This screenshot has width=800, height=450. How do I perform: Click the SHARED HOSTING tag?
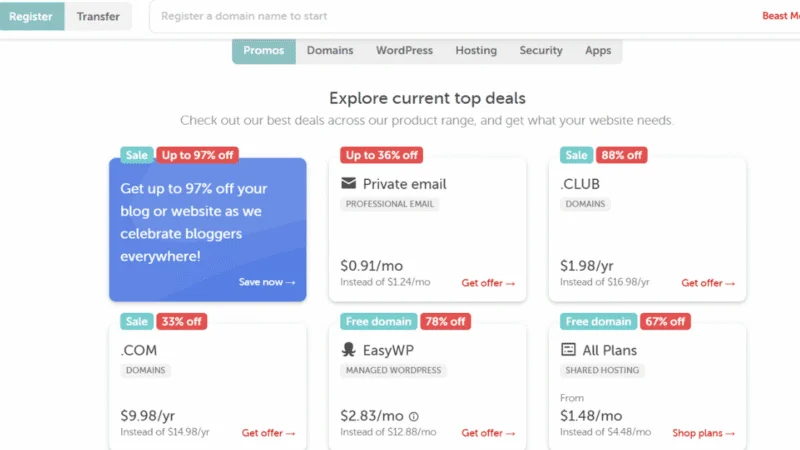click(602, 370)
